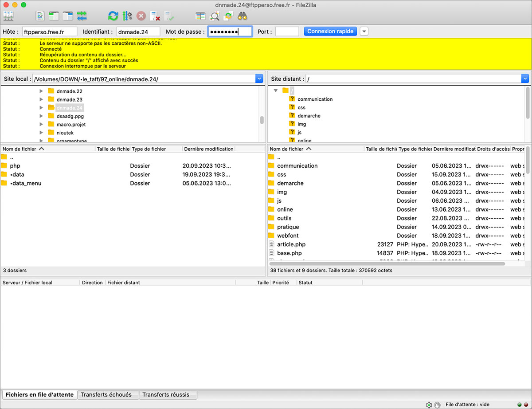
Task: Open the filename filters icon
Action: [201, 16]
